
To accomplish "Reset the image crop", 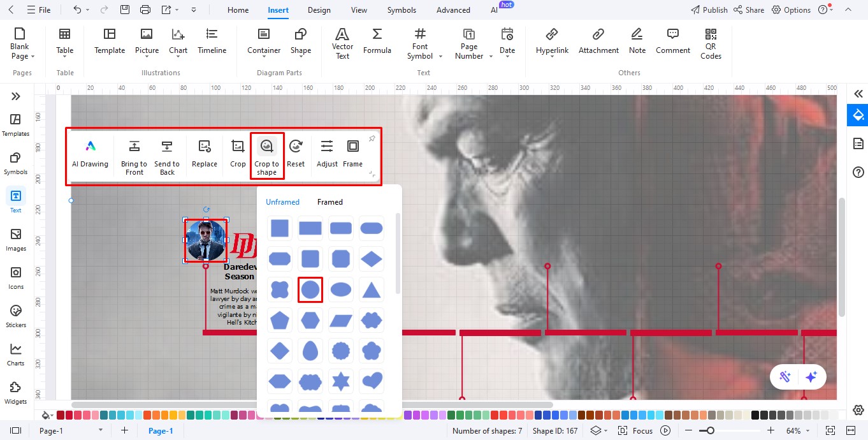I will point(296,154).
